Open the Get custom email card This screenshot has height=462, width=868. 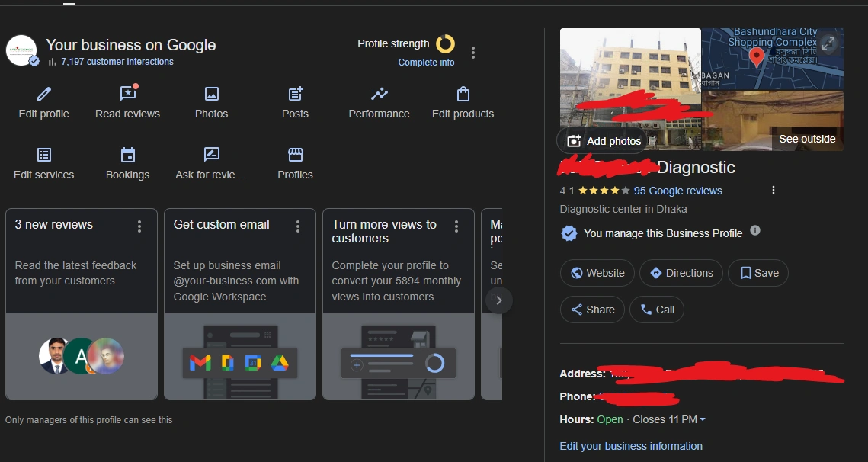coord(240,304)
